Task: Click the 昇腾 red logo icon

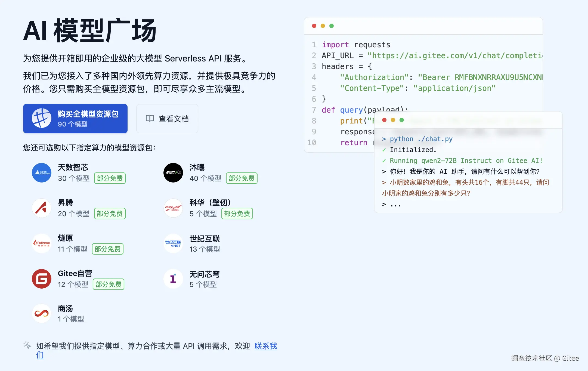Action: (42, 208)
